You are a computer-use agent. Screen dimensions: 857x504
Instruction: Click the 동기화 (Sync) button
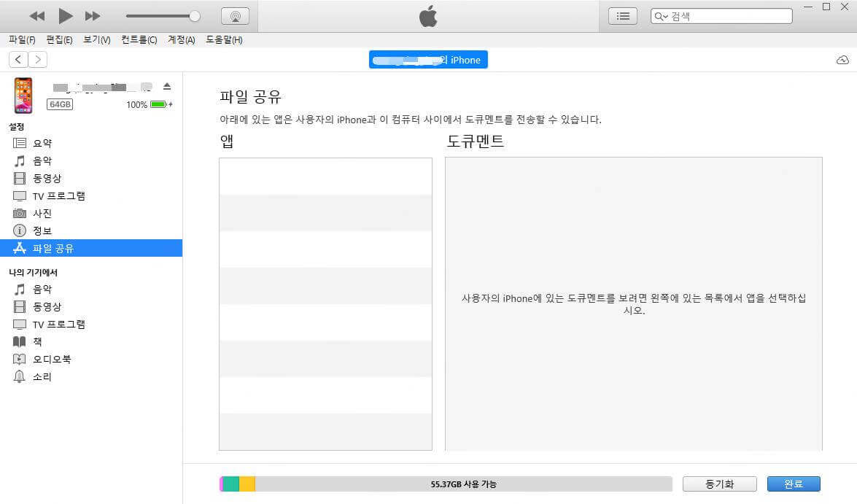719,484
